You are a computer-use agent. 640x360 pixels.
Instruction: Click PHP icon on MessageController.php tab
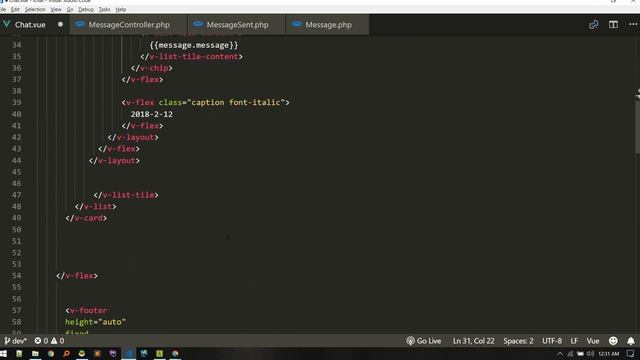(x=80, y=24)
